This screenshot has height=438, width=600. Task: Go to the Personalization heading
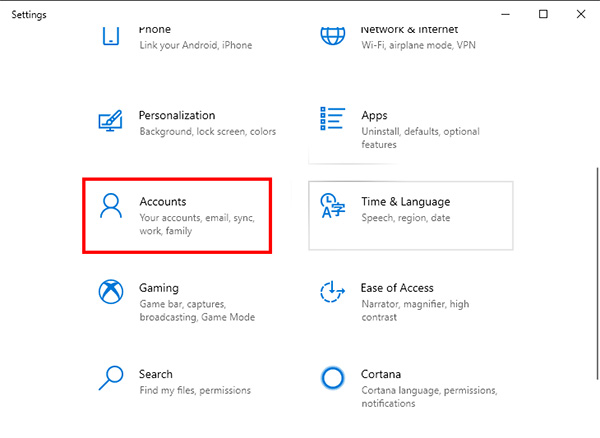[x=177, y=115]
